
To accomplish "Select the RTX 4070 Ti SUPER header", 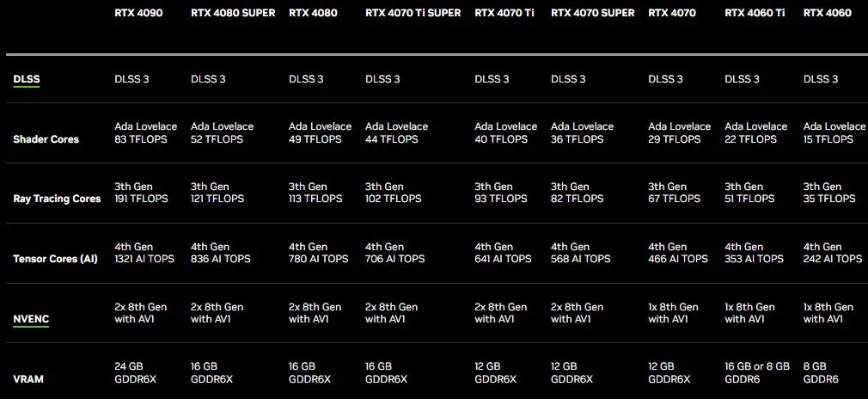I will pyautogui.click(x=413, y=13).
